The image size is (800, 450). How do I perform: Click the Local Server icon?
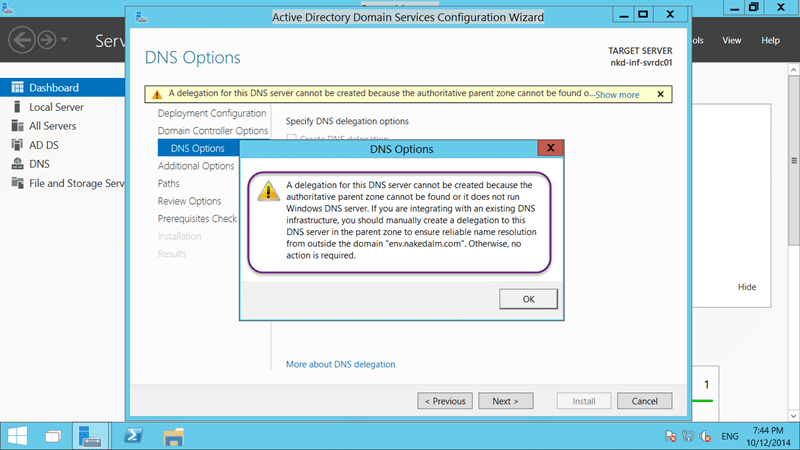click(17, 107)
